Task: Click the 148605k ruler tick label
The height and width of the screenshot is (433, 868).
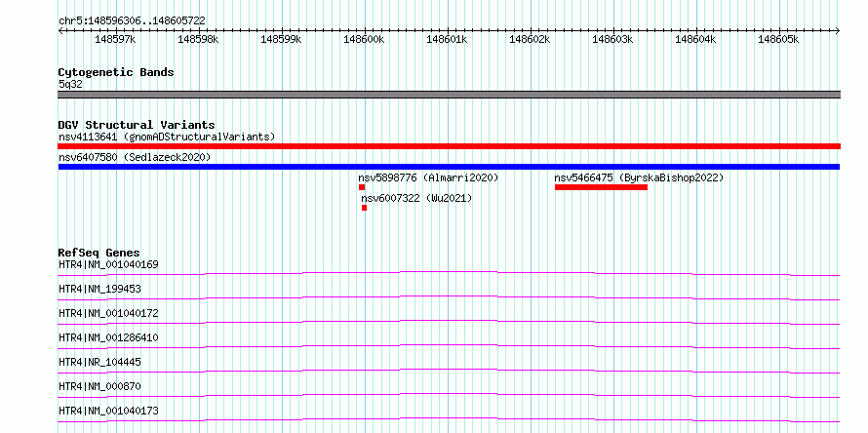Action: [779, 39]
